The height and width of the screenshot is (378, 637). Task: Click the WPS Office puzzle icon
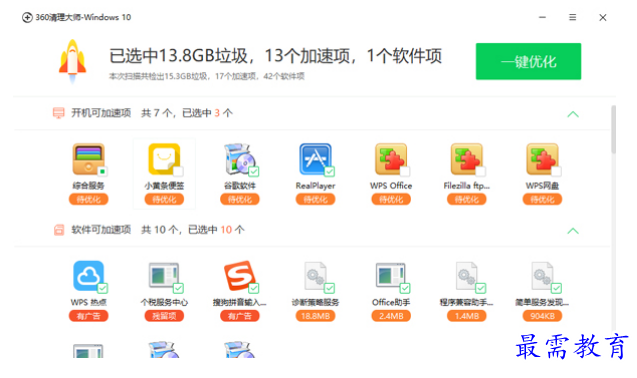point(391,159)
